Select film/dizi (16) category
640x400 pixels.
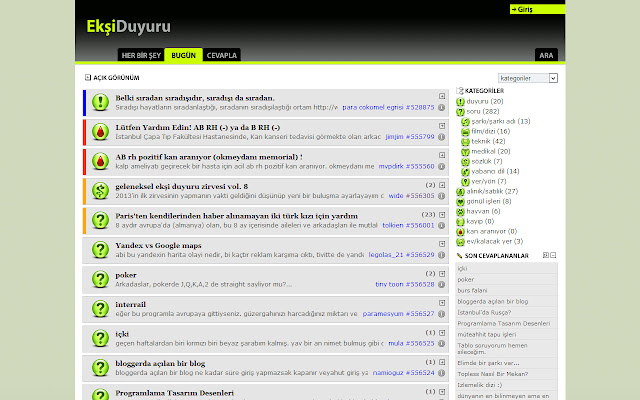click(491, 131)
